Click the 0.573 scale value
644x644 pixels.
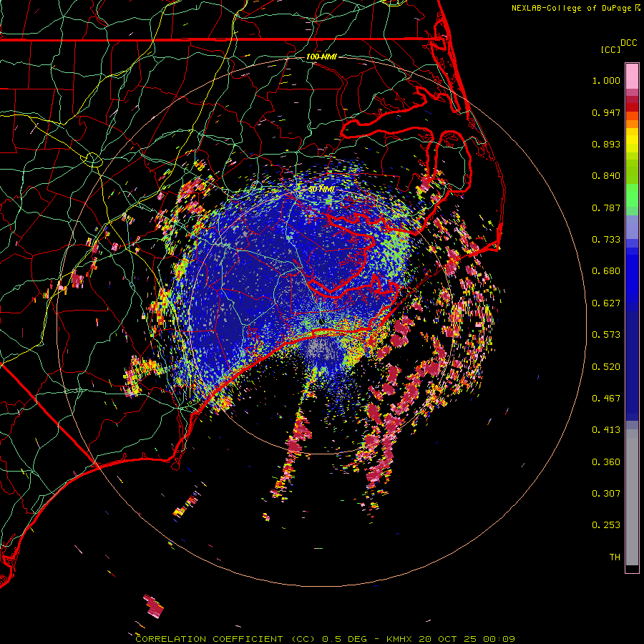click(606, 335)
